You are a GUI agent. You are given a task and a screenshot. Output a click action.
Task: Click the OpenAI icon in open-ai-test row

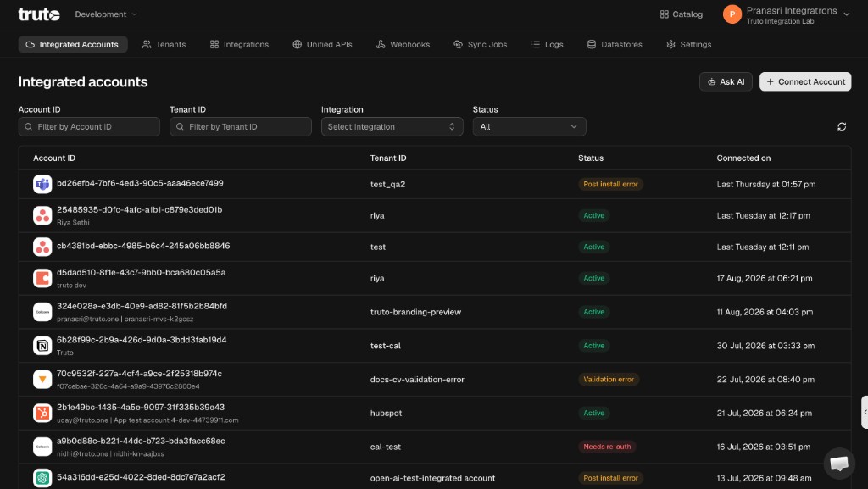42,478
